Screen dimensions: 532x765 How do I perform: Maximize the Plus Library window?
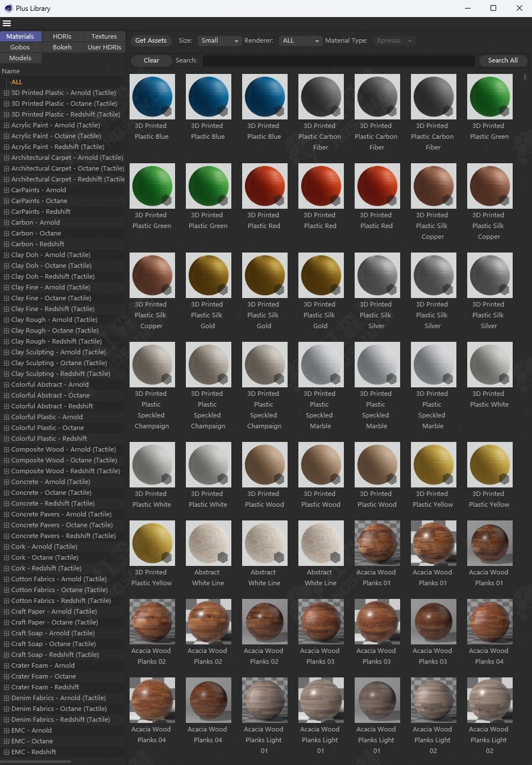pos(493,8)
